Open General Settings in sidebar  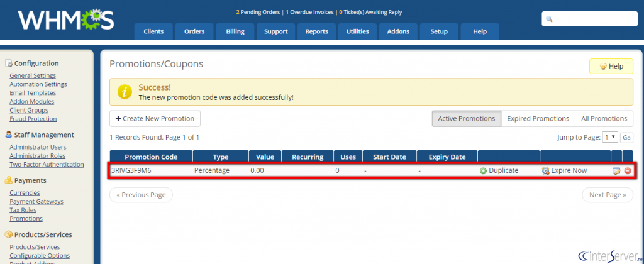pyautogui.click(x=33, y=75)
